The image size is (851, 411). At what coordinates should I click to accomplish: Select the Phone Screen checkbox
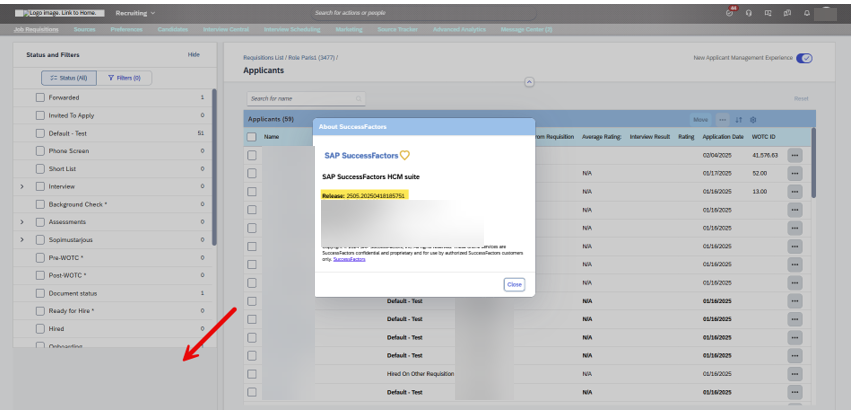[x=40, y=151]
